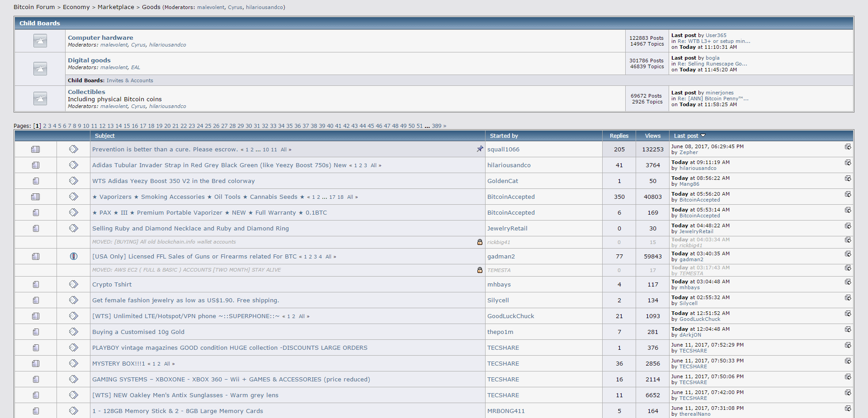Open last post icon for squall1066 thread

[848, 147]
